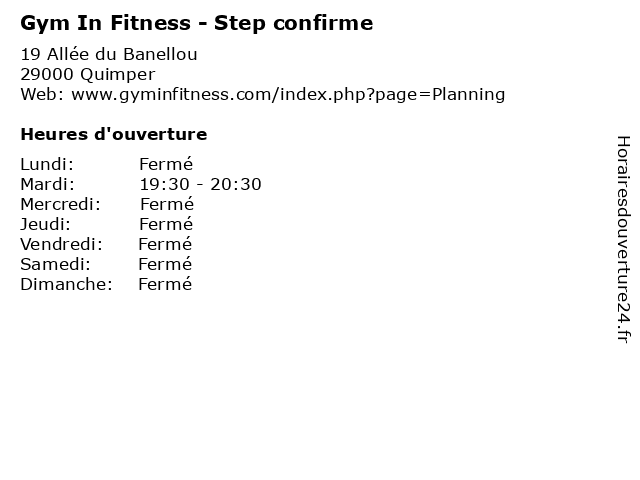Click the Fermé status for Dimanche
This screenshot has width=640, height=480.
(x=165, y=284)
